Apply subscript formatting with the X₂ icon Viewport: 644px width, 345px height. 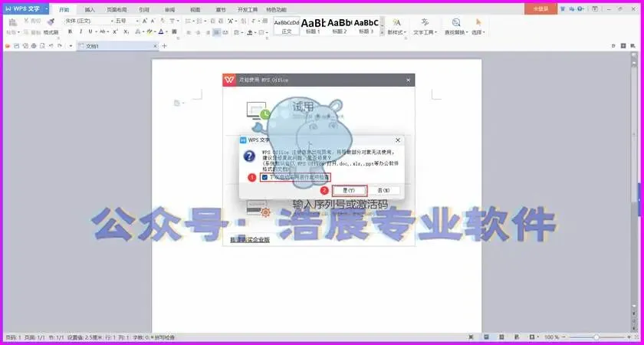point(127,31)
